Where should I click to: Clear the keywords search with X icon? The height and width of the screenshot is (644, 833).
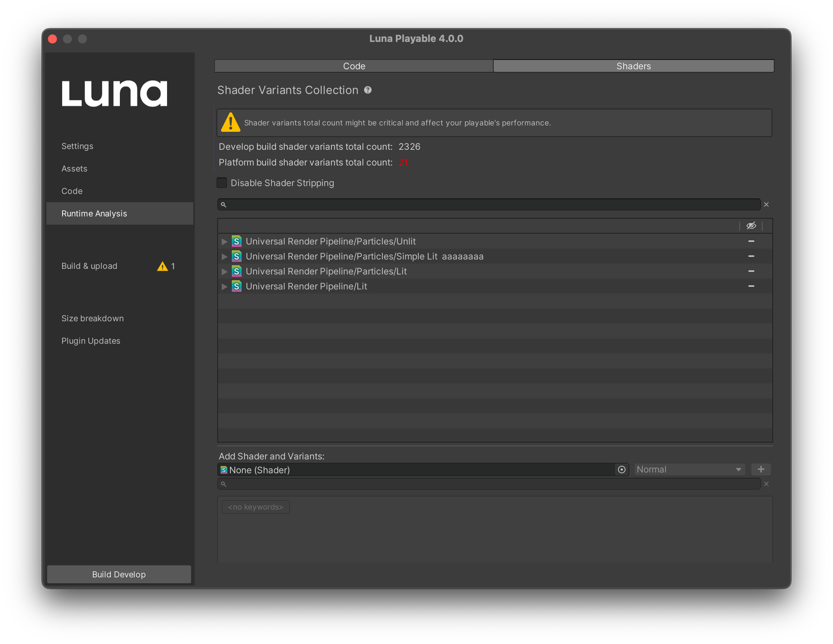pos(766,484)
